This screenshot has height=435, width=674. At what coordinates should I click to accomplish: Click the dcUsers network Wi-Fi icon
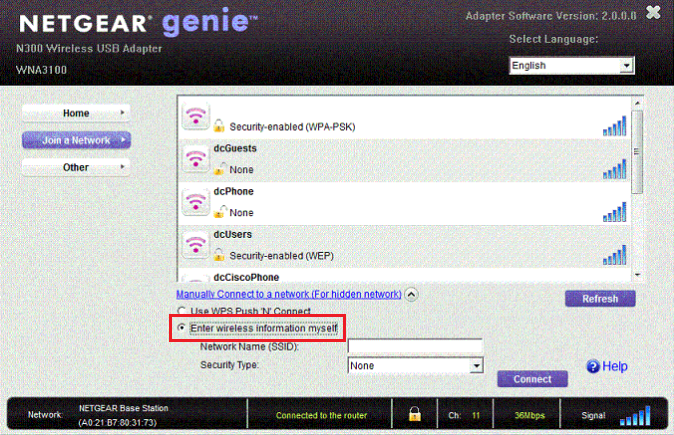pos(195,245)
